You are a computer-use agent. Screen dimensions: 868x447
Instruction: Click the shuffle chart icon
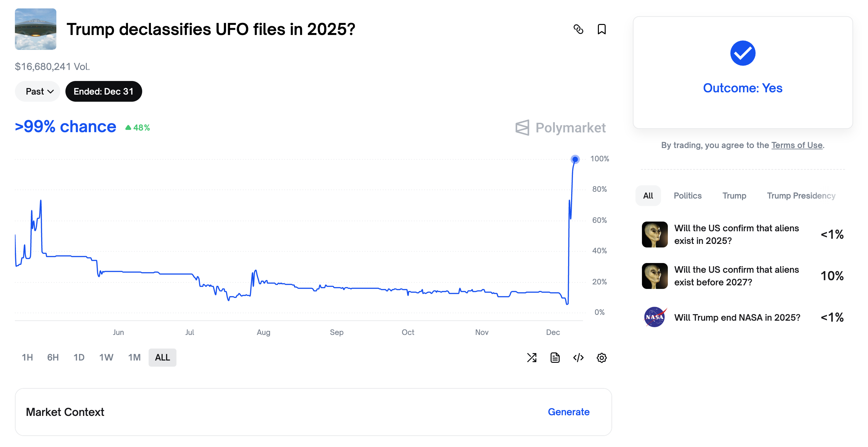[532, 357]
